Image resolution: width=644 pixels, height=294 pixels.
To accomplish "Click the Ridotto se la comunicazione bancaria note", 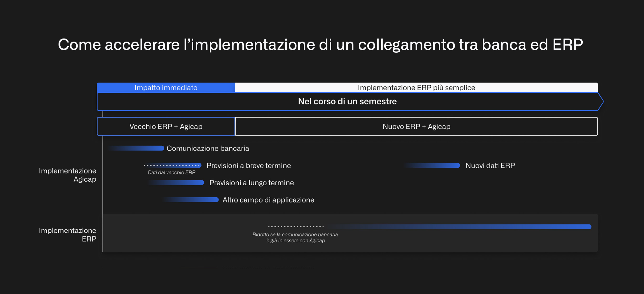I will (295, 237).
